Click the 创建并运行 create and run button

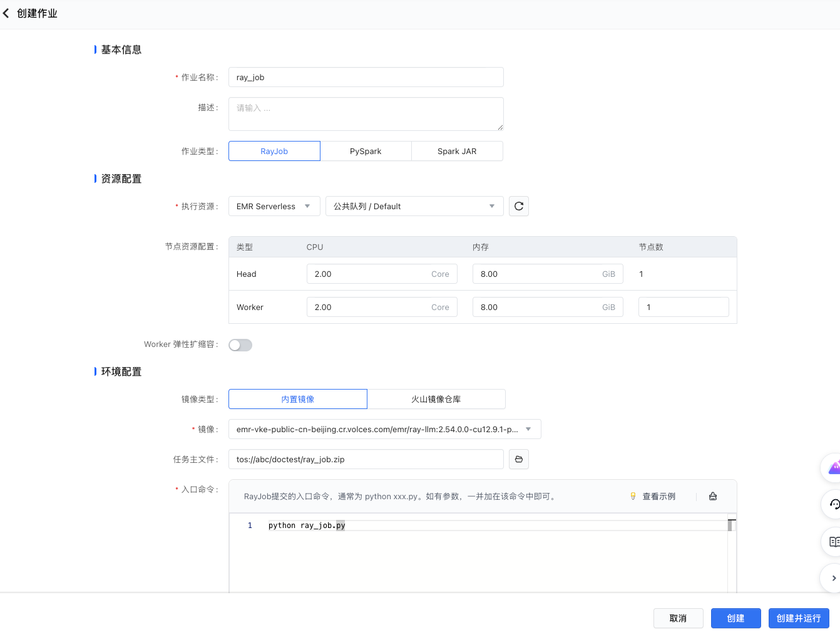[799, 618]
